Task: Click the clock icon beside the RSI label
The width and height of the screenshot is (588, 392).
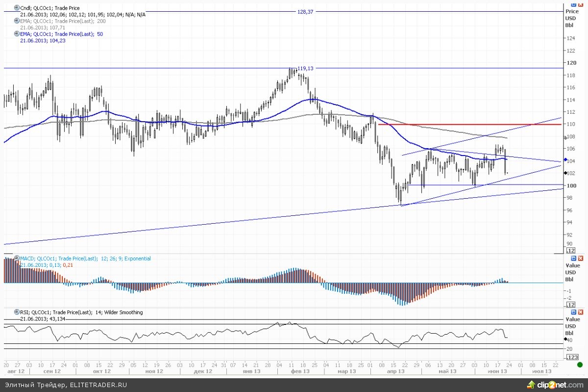Action: coord(17,312)
